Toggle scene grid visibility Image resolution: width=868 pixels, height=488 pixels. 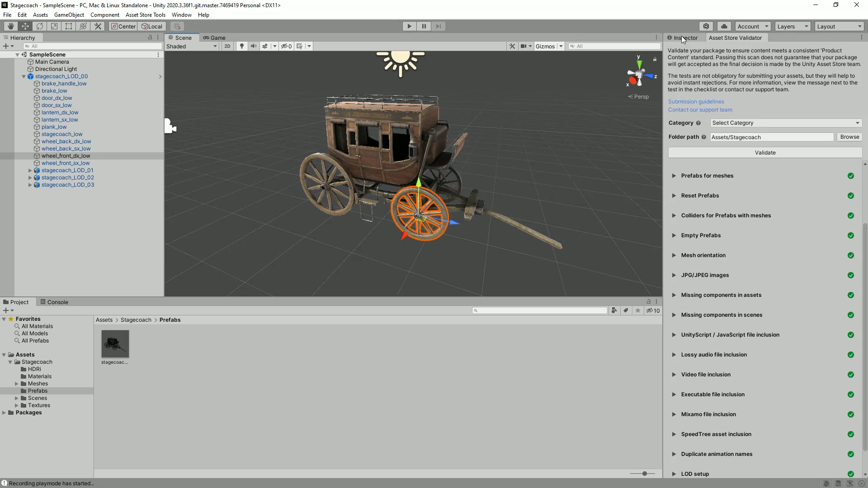click(299, 46)
